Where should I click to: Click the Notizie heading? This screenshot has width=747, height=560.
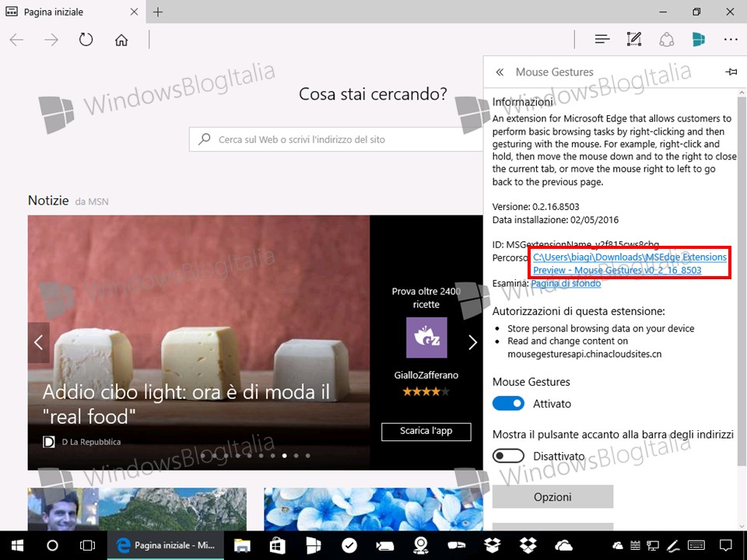(x=48, y=201)
